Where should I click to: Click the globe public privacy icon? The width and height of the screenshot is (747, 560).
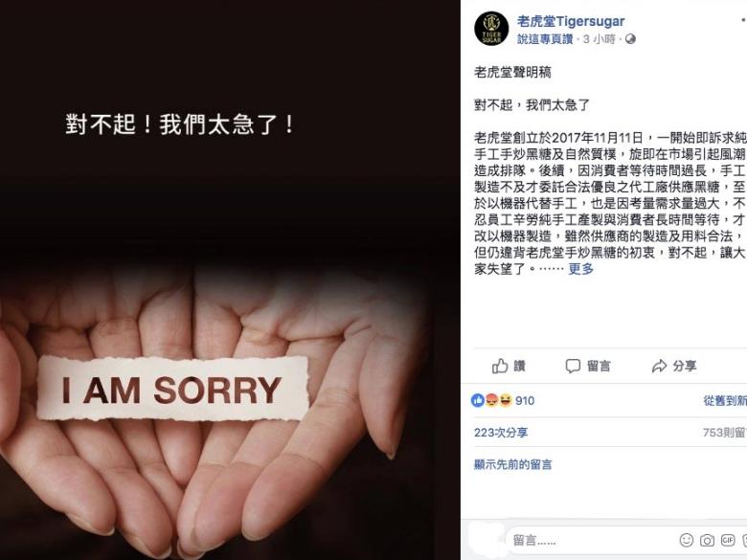(x=630, y=39)
